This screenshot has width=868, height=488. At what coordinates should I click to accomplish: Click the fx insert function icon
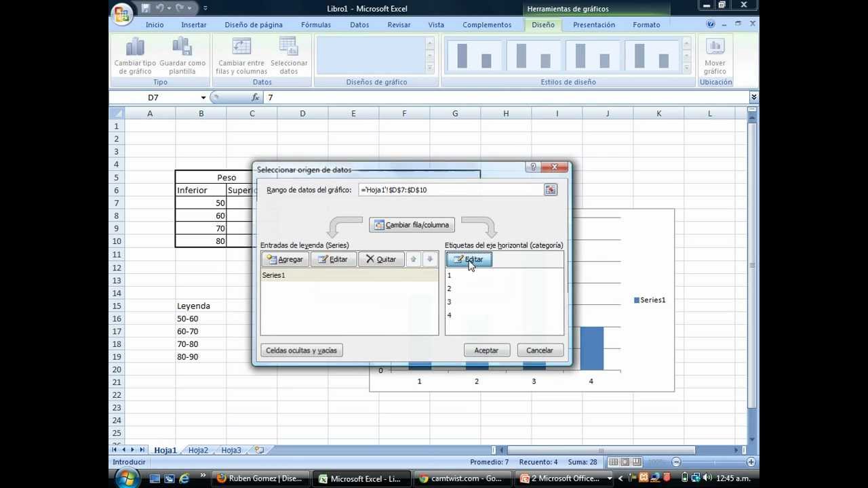[255, 98]
